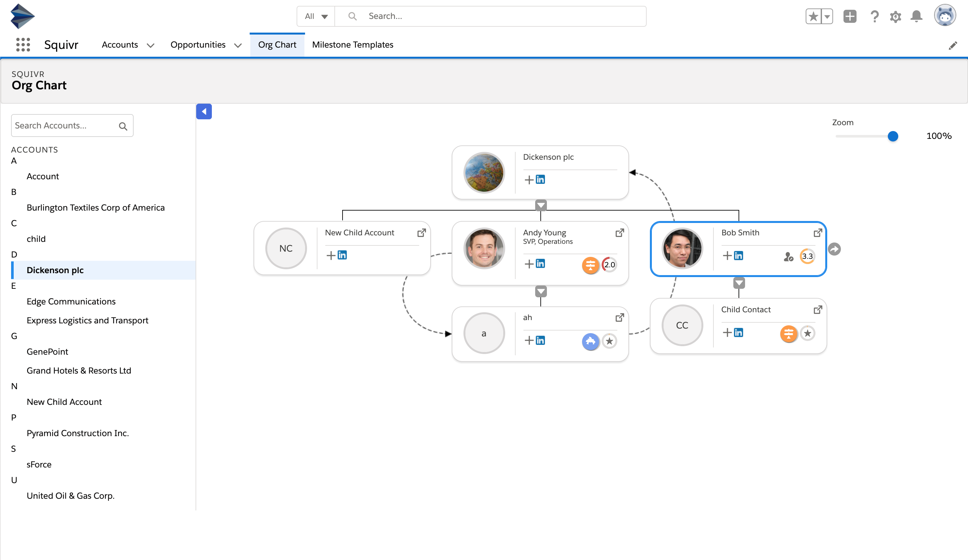The height and width of the screenshot is (560, 968).
Task: Open the Setup gear icon
Action: tap(895, 17)
